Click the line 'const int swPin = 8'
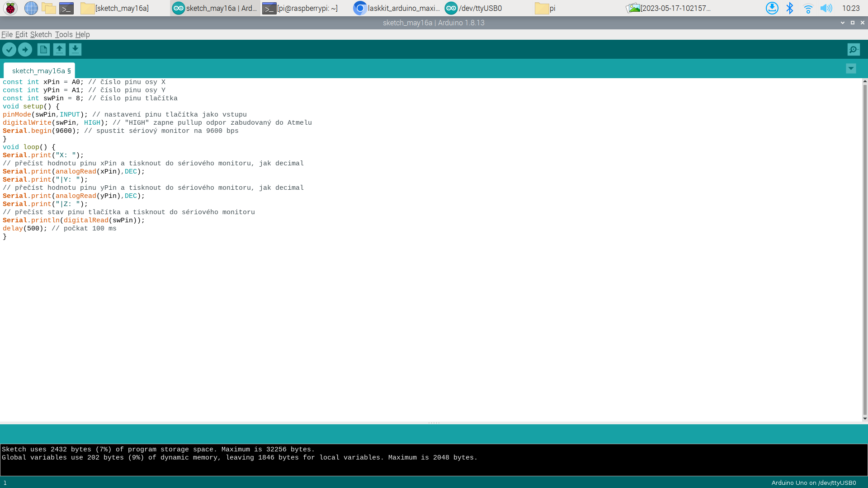Screen dimensions: 868x488 90,99
